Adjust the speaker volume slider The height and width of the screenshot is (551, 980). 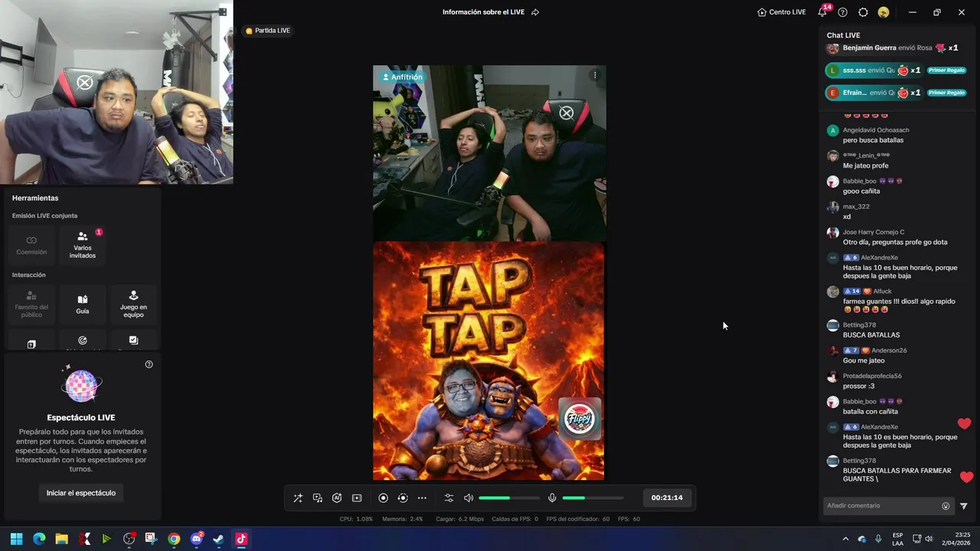click(509, 498)
